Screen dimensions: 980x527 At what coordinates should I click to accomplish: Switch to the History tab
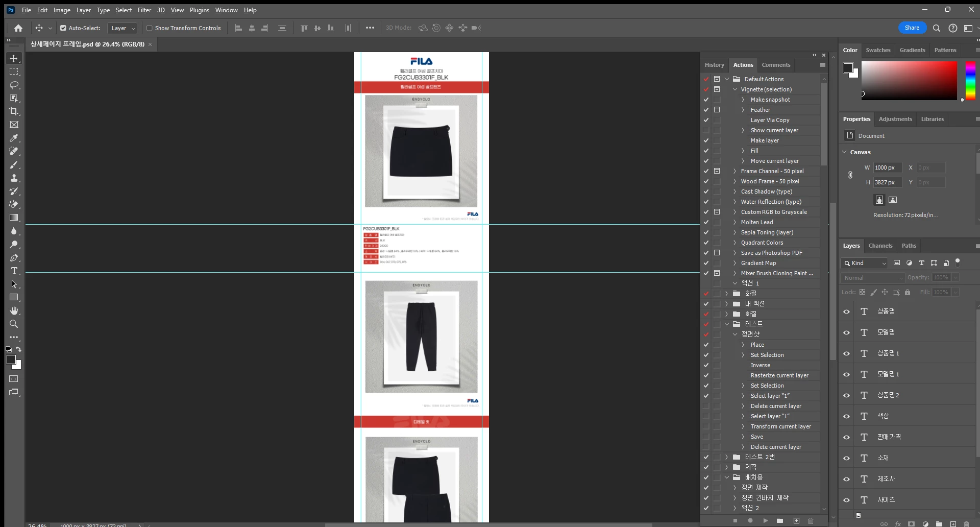point(714,65)
